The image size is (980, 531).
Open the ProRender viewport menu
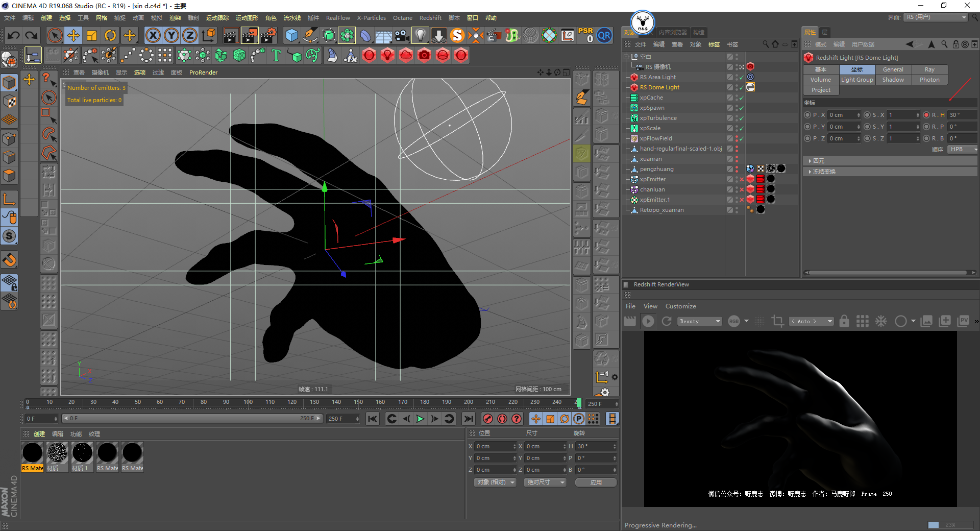click(203, 73)
